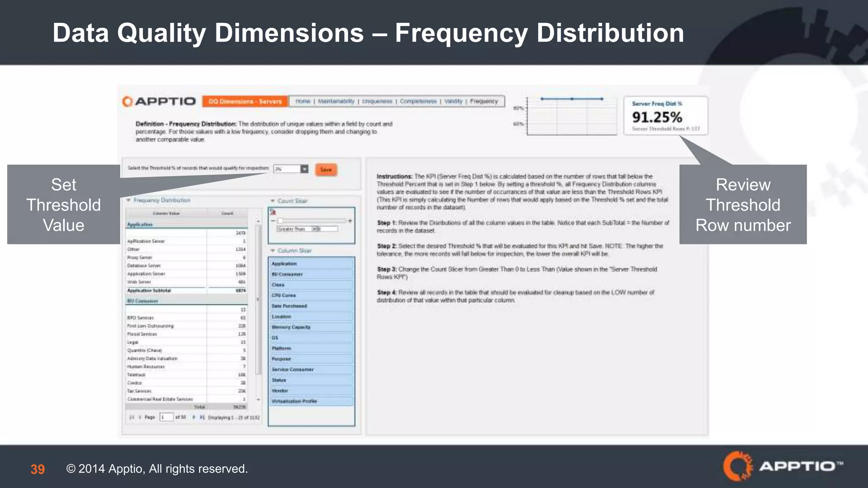Click the Apptio logo in the dashboard header

point(159,102)
